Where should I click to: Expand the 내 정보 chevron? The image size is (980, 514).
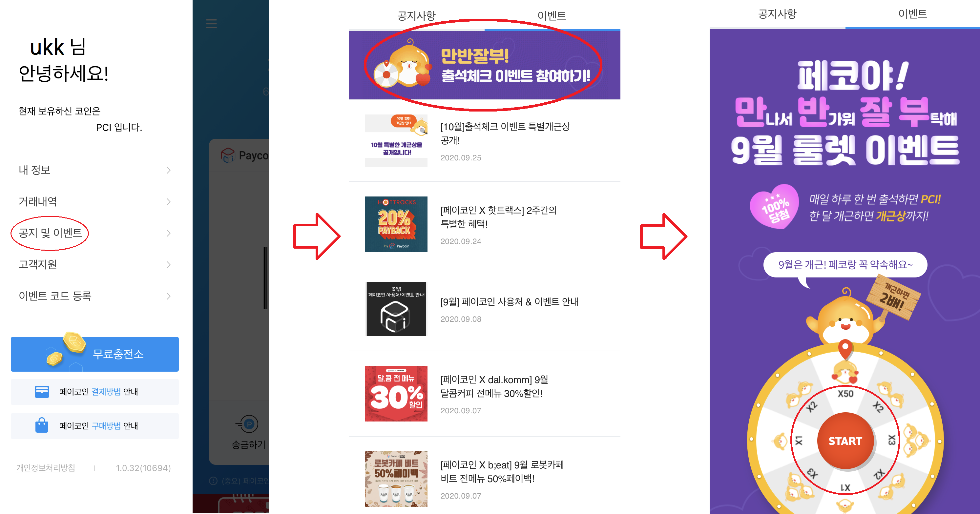click(x=169, y=170)
